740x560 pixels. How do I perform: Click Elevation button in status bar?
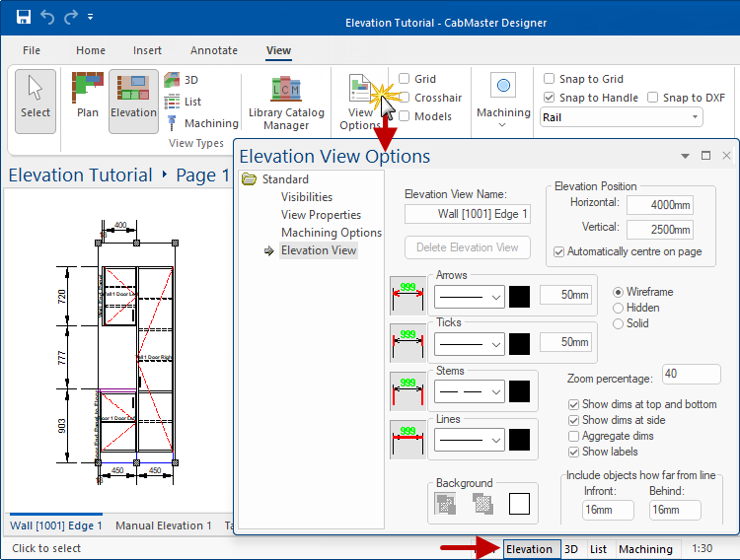532,549
